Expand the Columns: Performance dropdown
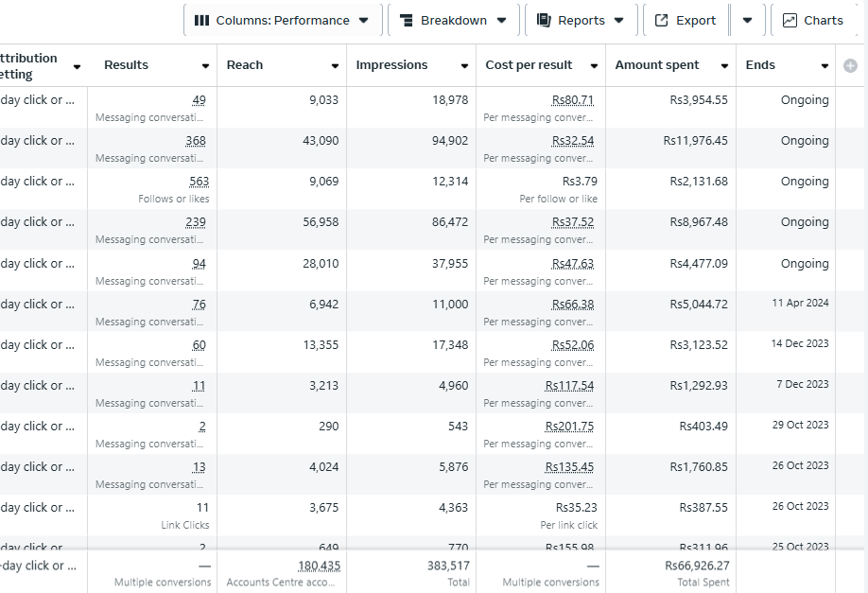The width and height of the screenshot is (868, 593). 364,21
